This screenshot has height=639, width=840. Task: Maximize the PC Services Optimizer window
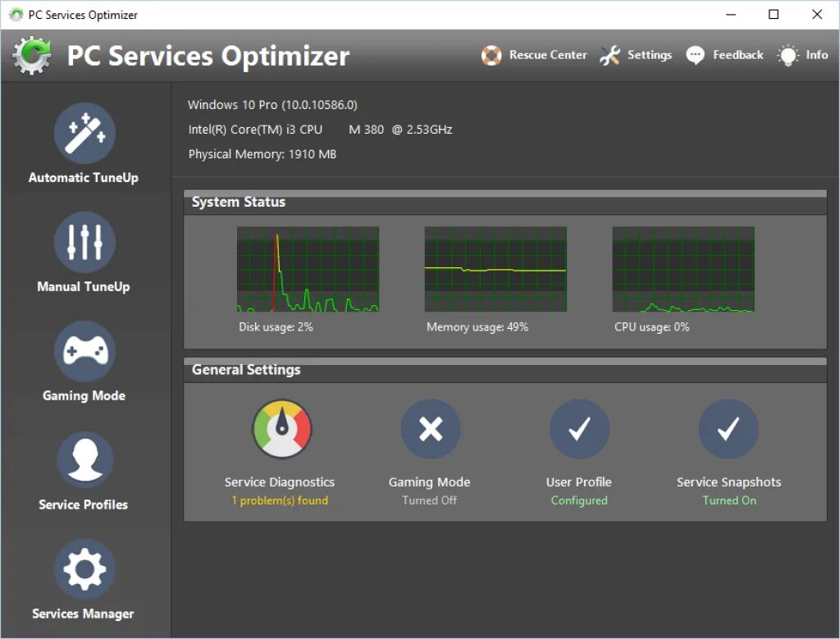(x=774, y=15)
